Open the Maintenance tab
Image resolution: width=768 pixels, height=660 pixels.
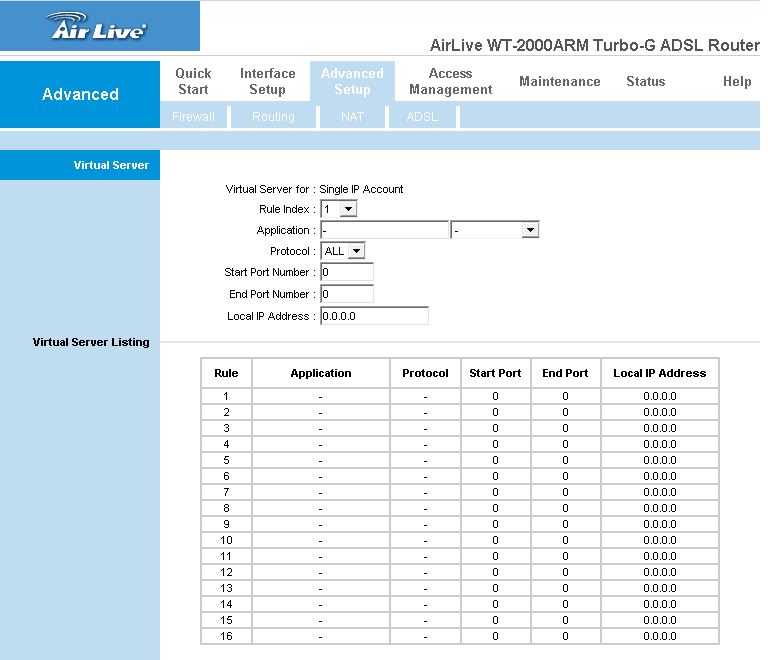(x=559, y=81)
